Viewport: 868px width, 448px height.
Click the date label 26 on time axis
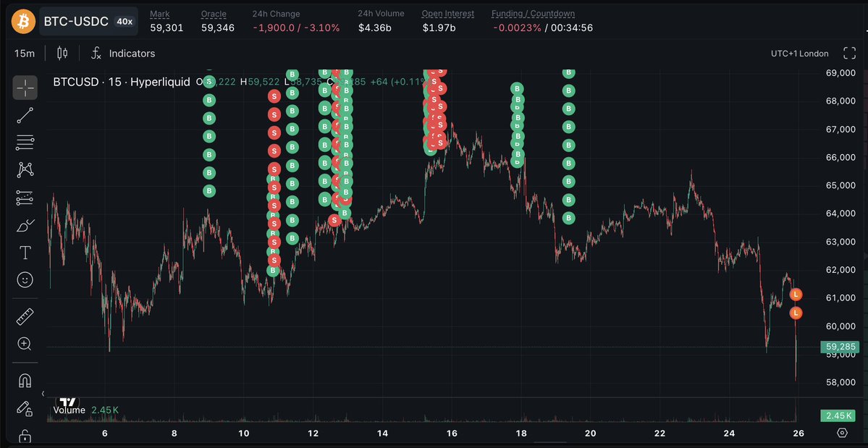point(799,433)
